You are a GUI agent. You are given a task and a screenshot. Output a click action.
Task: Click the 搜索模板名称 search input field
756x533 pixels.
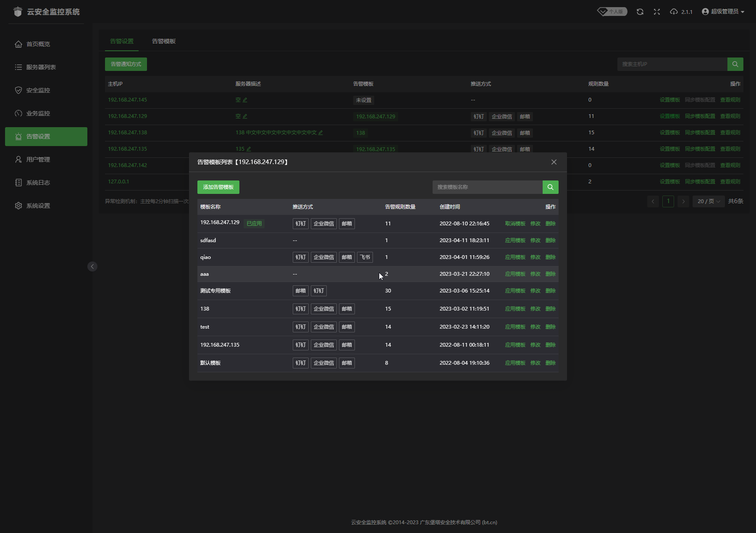click(x=487, y=187)
